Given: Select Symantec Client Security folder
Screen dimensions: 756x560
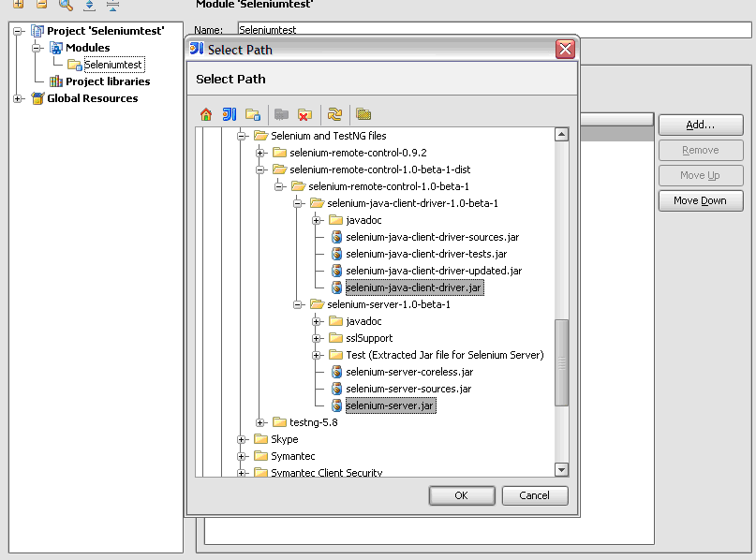Looking at the screenshot, I should click(x=326, y=472).
